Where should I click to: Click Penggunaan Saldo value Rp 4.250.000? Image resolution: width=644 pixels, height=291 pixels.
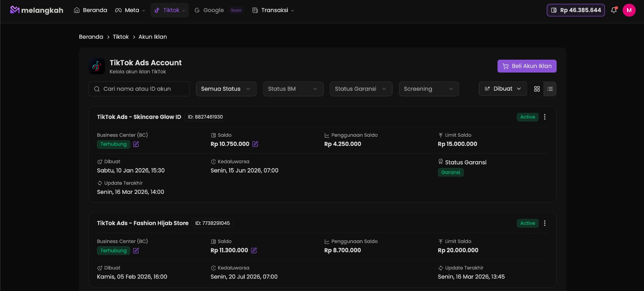pyautogui.click(x=343, y=144)
